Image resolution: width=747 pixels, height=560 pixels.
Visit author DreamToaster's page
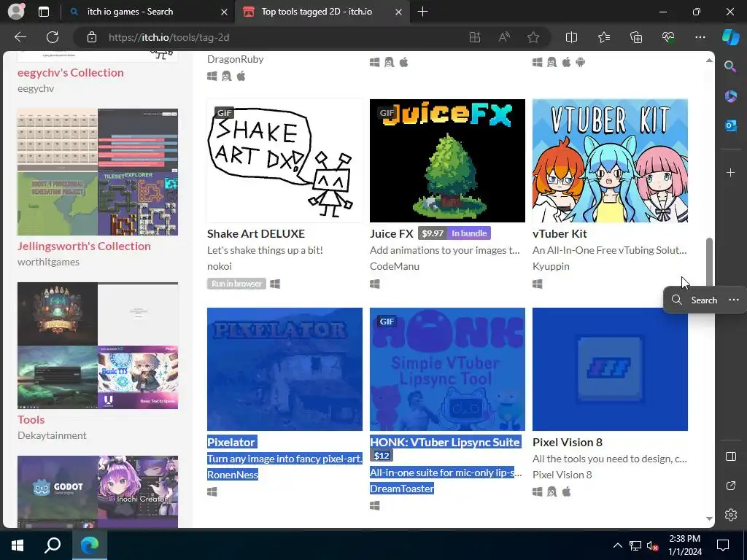click(x=402, y=489)
